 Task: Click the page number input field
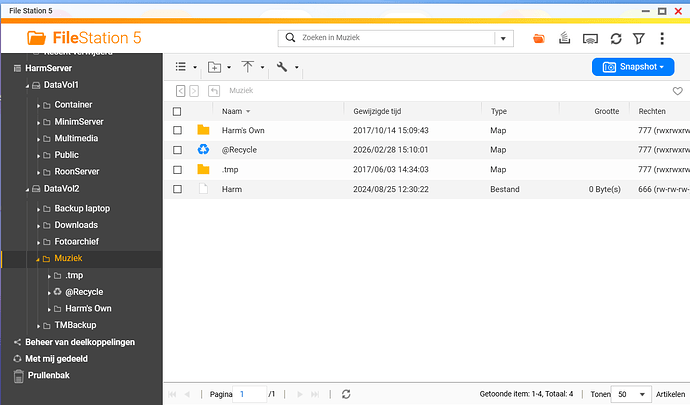click(250, 394)
